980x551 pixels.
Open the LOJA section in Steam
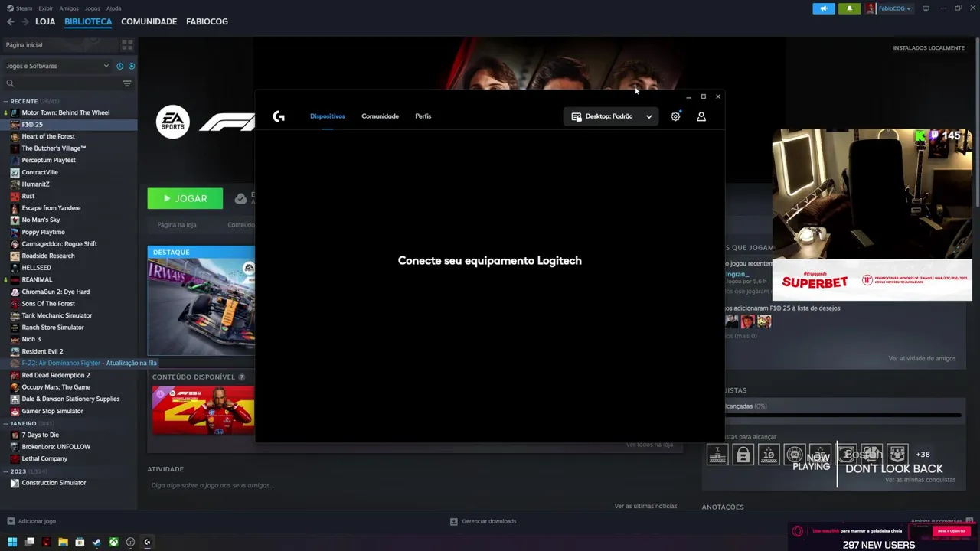tap(45, 21)
